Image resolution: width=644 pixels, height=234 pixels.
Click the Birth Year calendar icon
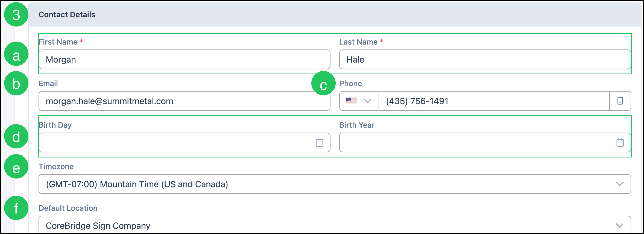pos(620,142)
